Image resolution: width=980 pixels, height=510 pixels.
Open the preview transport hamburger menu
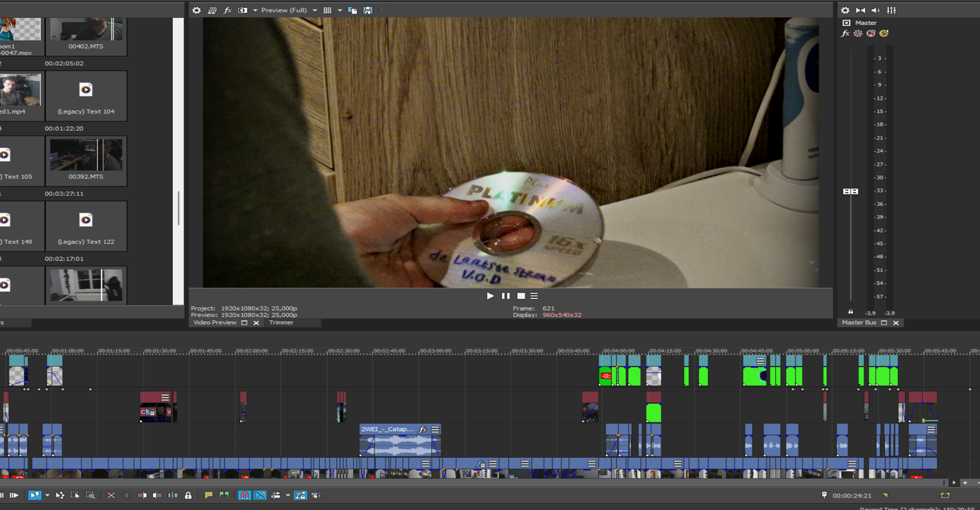tap(534, 296)
